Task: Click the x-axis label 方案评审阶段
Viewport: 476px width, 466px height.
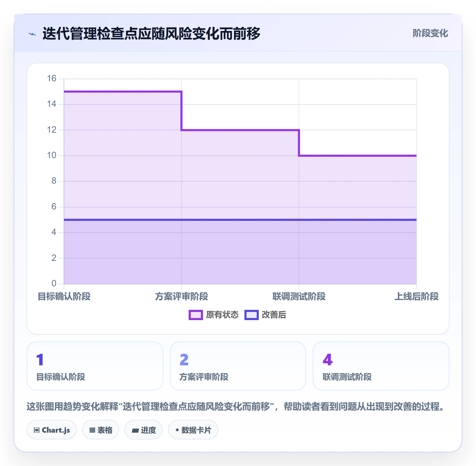Action: pos(182,297)
